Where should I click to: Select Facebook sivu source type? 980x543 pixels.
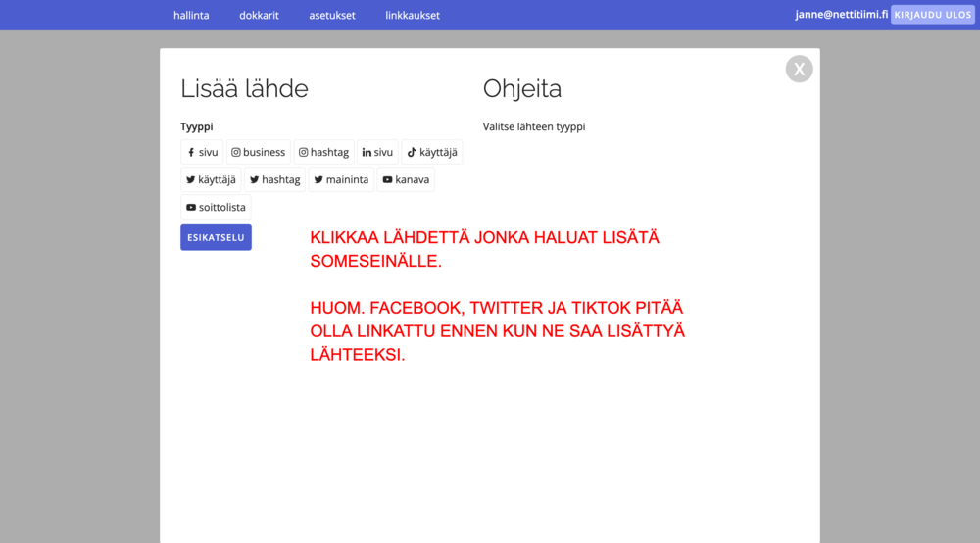[x=202, y=152]
